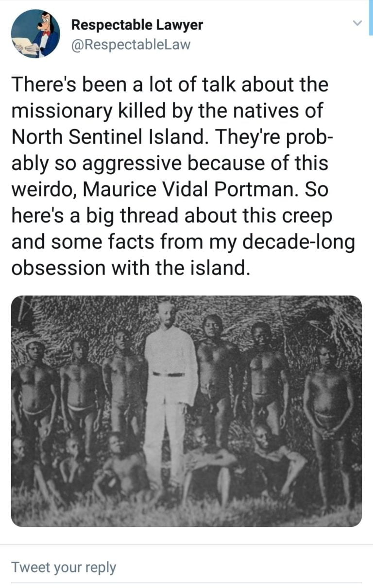Open the @RespectableLaw handle link

click(x=131, y=45)
